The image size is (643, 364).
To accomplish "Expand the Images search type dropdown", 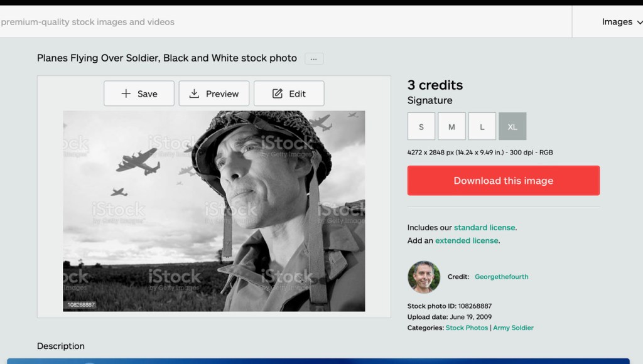I will click(x=621, y=22).
